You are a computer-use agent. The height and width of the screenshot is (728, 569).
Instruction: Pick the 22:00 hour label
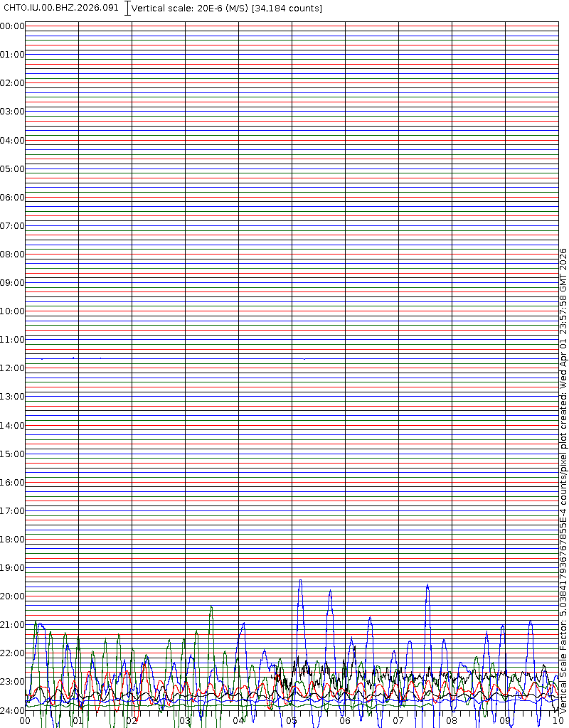pyautogui.click(x=13, y=653)
